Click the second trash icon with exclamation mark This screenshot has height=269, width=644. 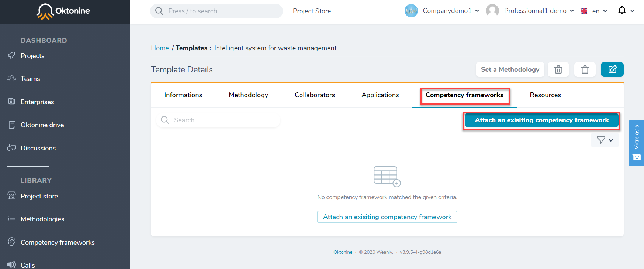(x=585, y=69)
